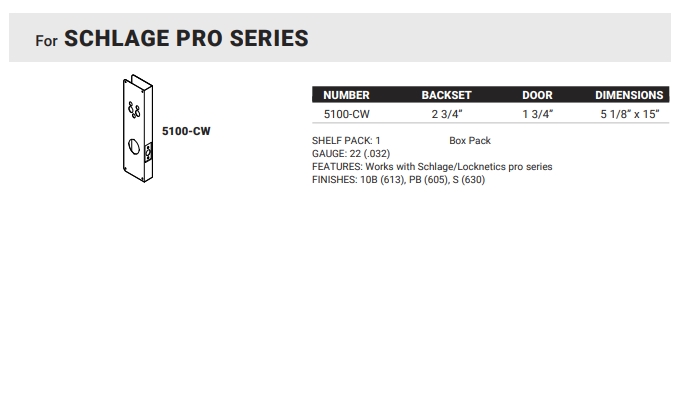Click the DIMENSIONS column header

tap(629, 95)
